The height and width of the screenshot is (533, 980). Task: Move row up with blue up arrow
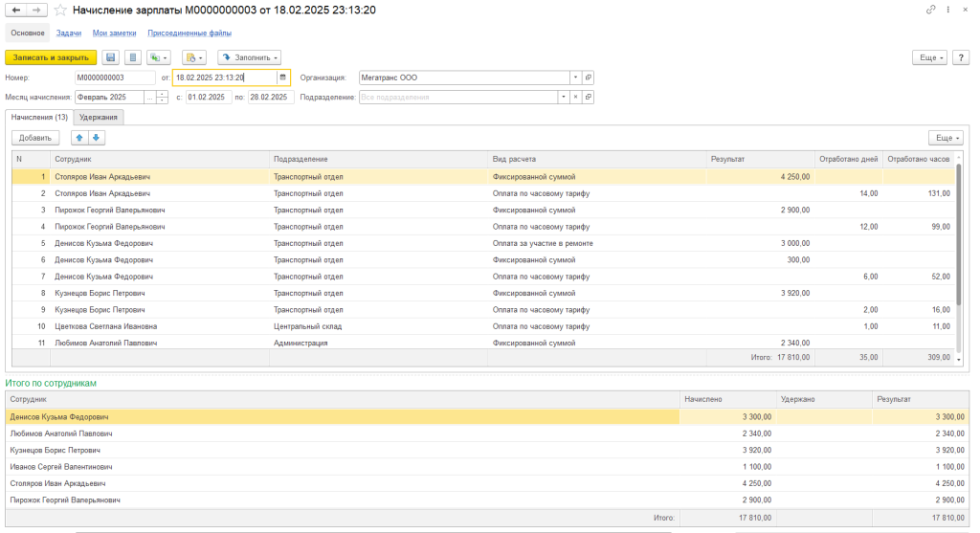(80, 138)
